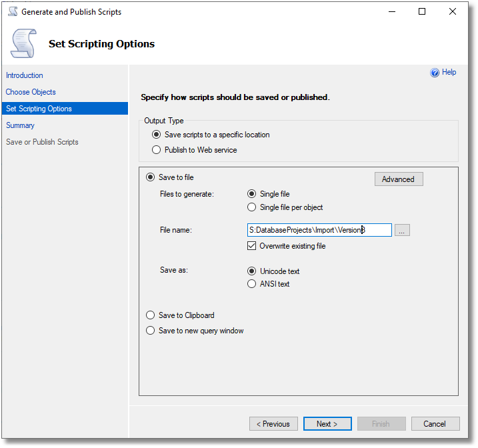Click the 'File name:' label
Image resolution: width=478 pixels, height=448 pixels.
click(176, 230)
